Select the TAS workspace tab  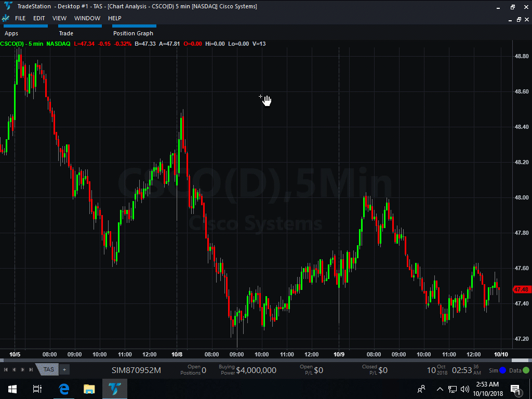tap(48, 369)
